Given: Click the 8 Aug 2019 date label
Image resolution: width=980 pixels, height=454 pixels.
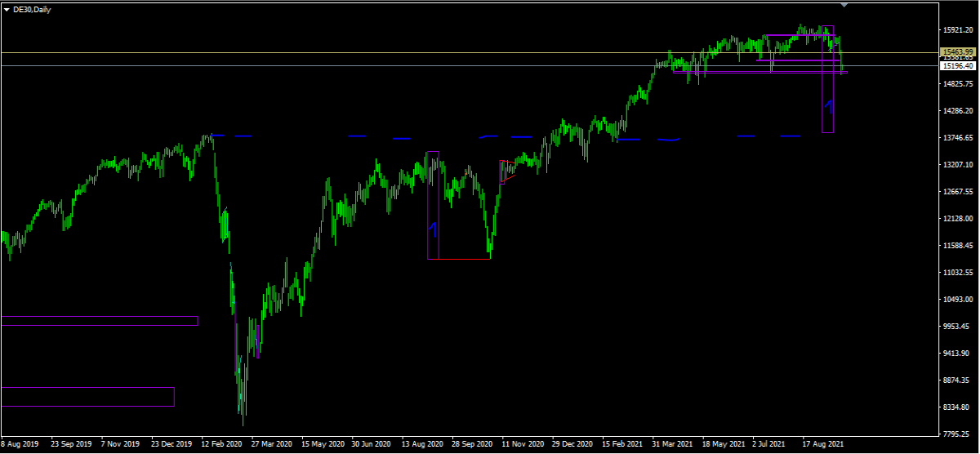Looking at the screenshot, I should pos(19,445).
